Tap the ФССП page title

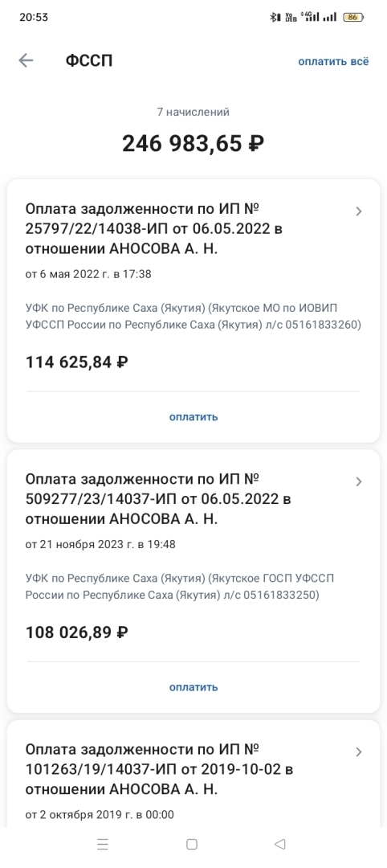[89, 60]
